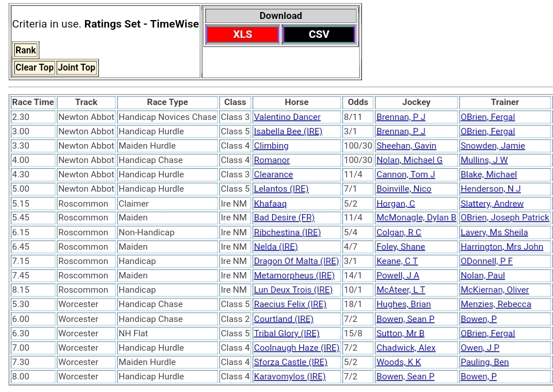
Task: Click the Joint Top button
Action: point(76,68)
